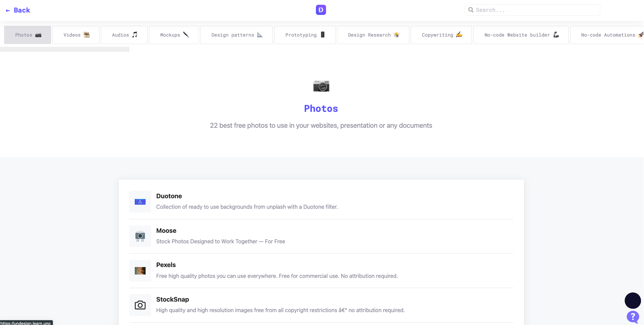Click the '22 best free photos' subtitle

(321, 125)
